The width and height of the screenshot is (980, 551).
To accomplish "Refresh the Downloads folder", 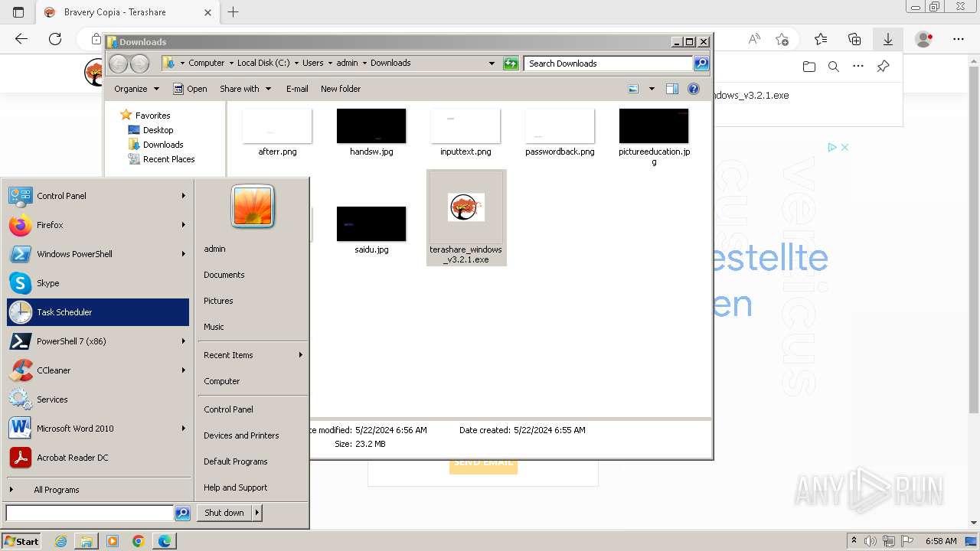I will point(511,64).
